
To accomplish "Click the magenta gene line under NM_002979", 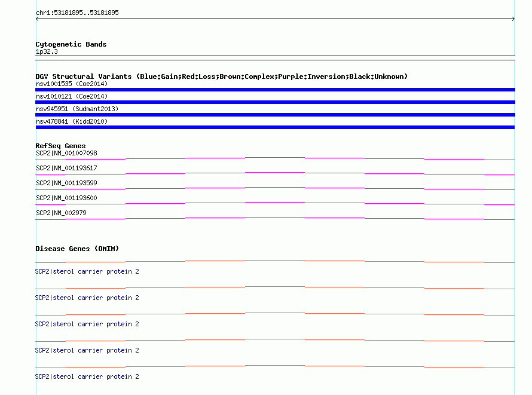I will (275, 218).
